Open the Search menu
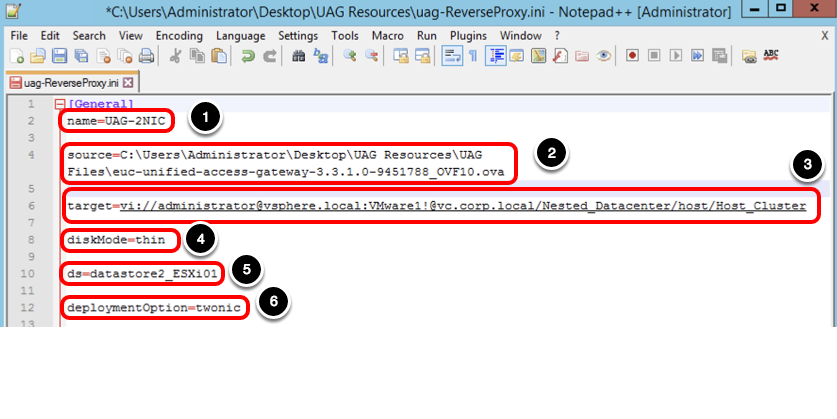 [x=89, y=36]
